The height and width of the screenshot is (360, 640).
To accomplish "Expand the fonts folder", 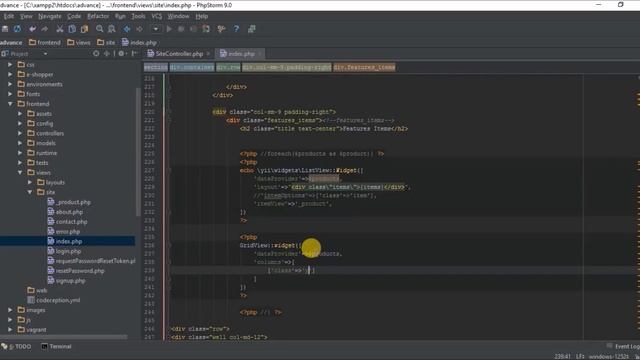I will click(10, 94).
